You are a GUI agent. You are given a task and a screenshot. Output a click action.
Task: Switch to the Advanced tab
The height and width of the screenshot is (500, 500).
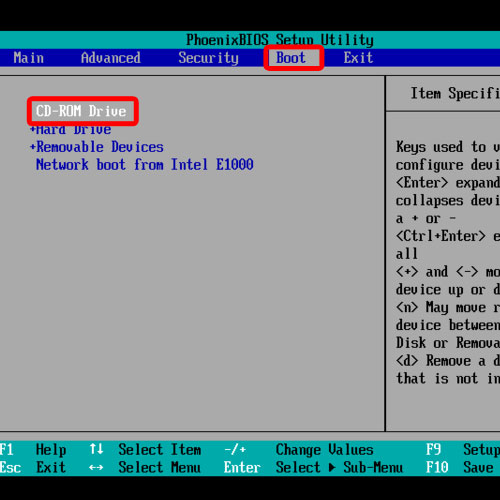111,58
